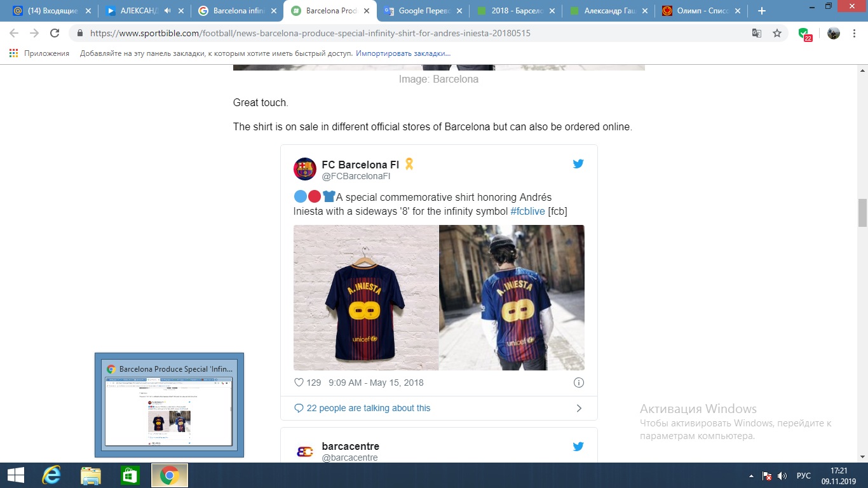Switch to the АЛЕКСАНД tab playing audio
The height and width of the screenshot is (488, 868).
click(x=138, y=11)
